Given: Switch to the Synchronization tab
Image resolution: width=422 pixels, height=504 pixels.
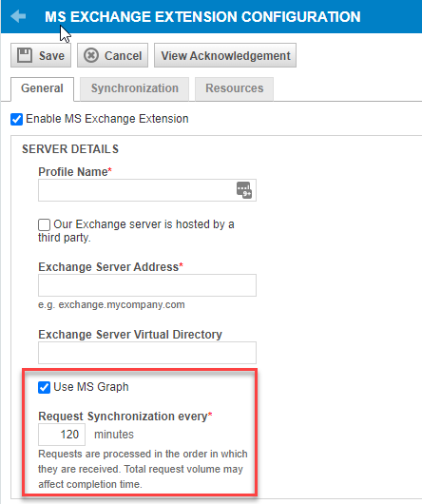Looking at the screenshot, I should point(134,88).
